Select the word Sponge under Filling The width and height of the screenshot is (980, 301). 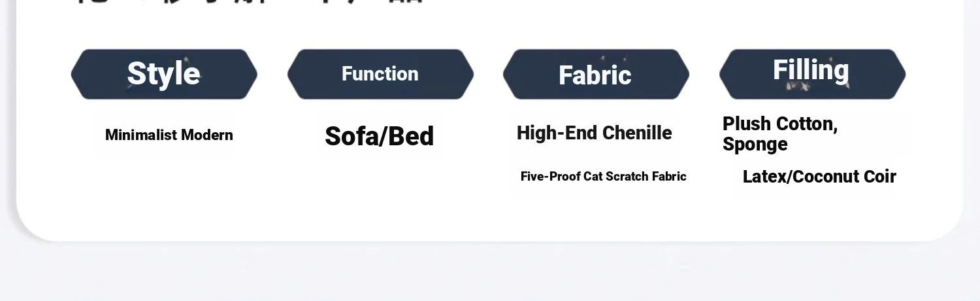755,145
